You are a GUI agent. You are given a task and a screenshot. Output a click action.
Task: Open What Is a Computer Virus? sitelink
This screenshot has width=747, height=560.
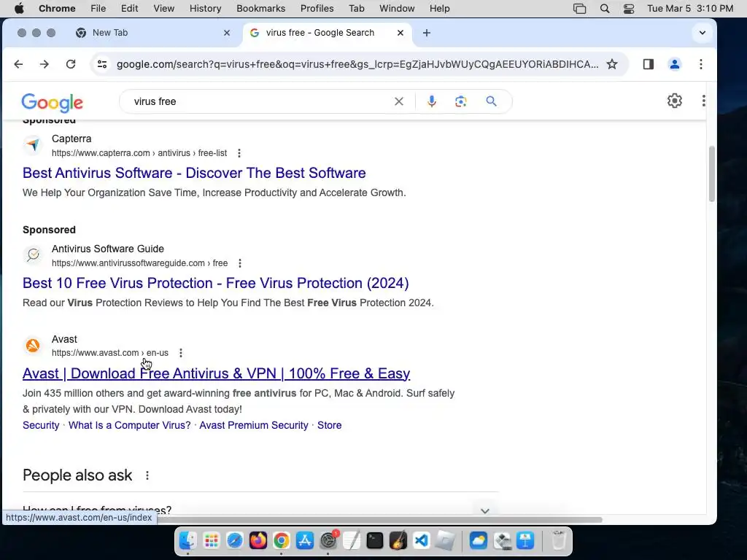[x=130, y=425]
